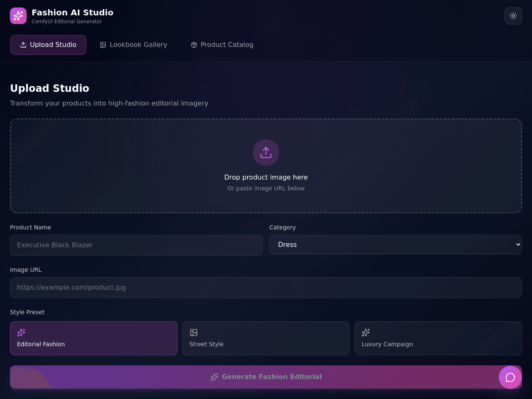This screenshot has width=532, height=399.
Task: Click the Category dropdown chevron arrow
Action: coord(518,244)
